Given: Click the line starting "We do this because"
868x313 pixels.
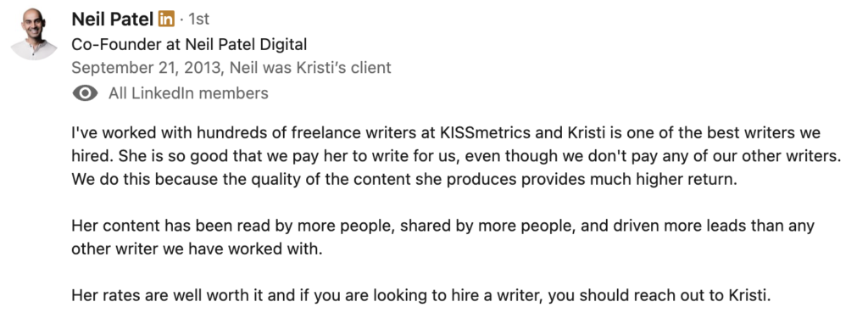Looking at the screenshot, I should (404, 180).
